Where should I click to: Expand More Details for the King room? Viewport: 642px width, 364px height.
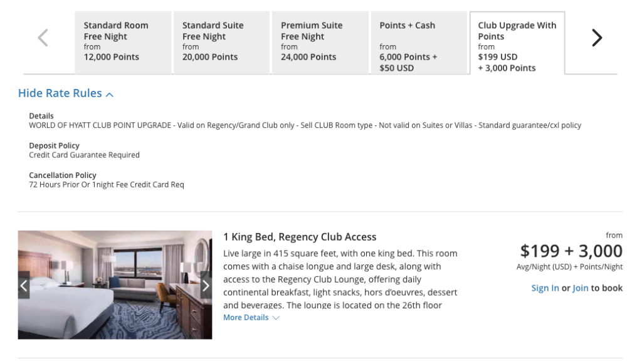[246, 318]
